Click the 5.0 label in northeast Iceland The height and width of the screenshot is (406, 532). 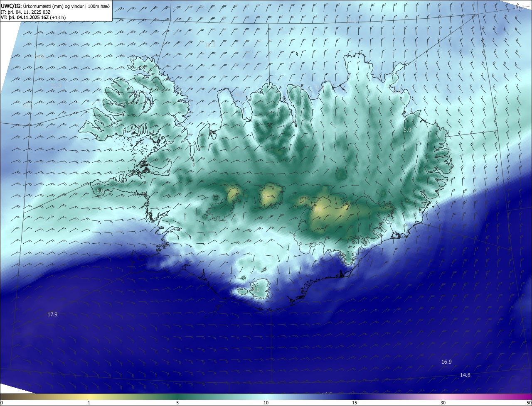[407, 130]
